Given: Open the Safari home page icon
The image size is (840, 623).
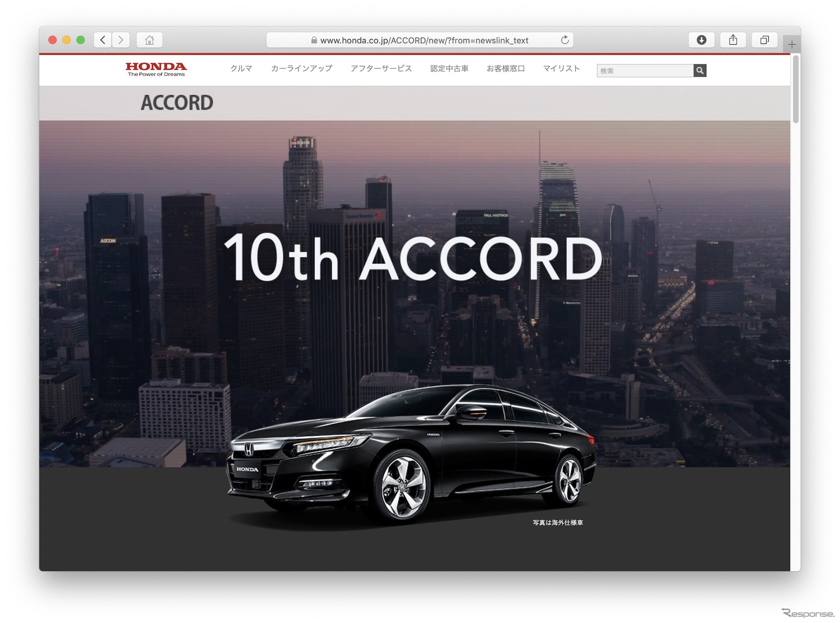Looking at the screenshot, I should 149,40.
